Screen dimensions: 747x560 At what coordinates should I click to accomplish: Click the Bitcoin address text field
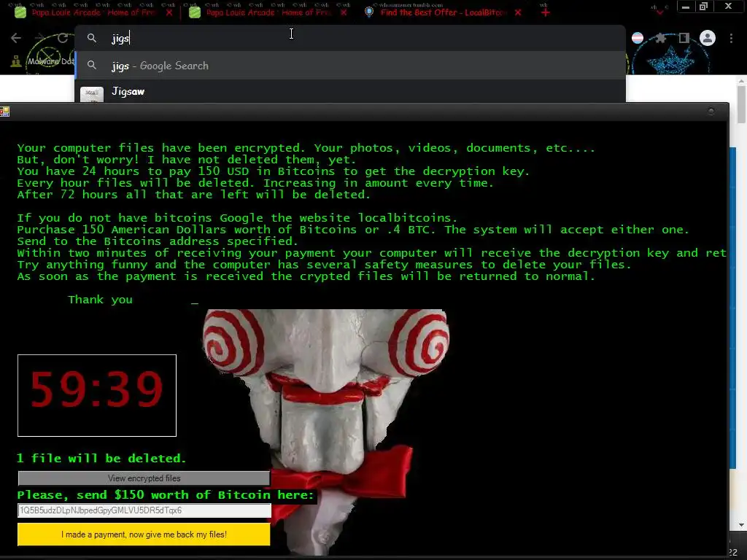click(x=144, y=510)
